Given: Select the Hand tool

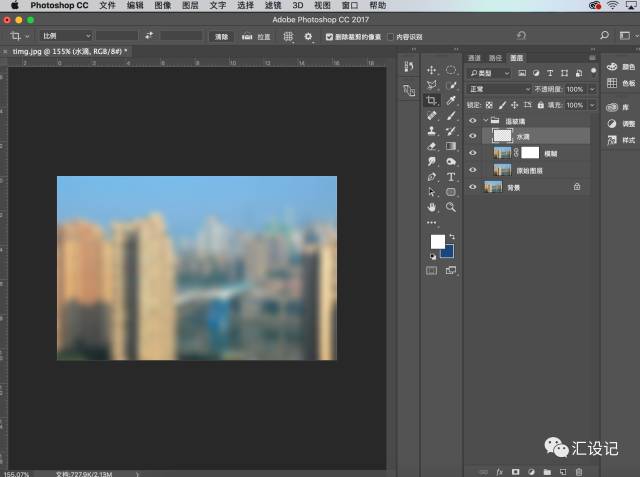Looking at the screenshot, I should click(432, 207).
